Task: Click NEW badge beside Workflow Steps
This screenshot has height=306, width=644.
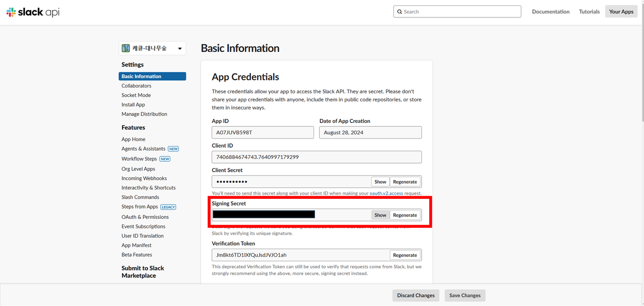Action: 165,159
